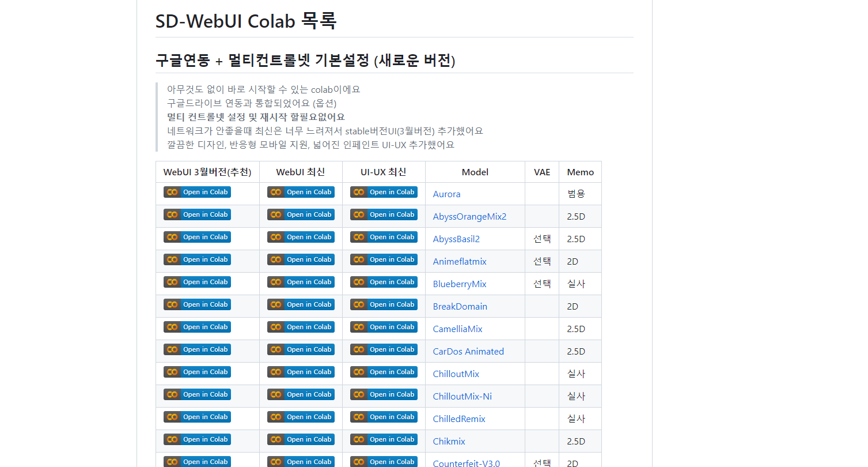Open ChilledRemix UI-UX 최신 Colab badge
The image size is (868, 467).
click(x=384, y=417)
